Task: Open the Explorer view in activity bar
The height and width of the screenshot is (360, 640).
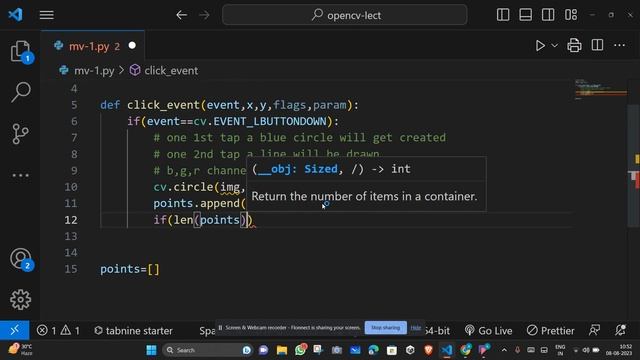Action: coord(20,51)
